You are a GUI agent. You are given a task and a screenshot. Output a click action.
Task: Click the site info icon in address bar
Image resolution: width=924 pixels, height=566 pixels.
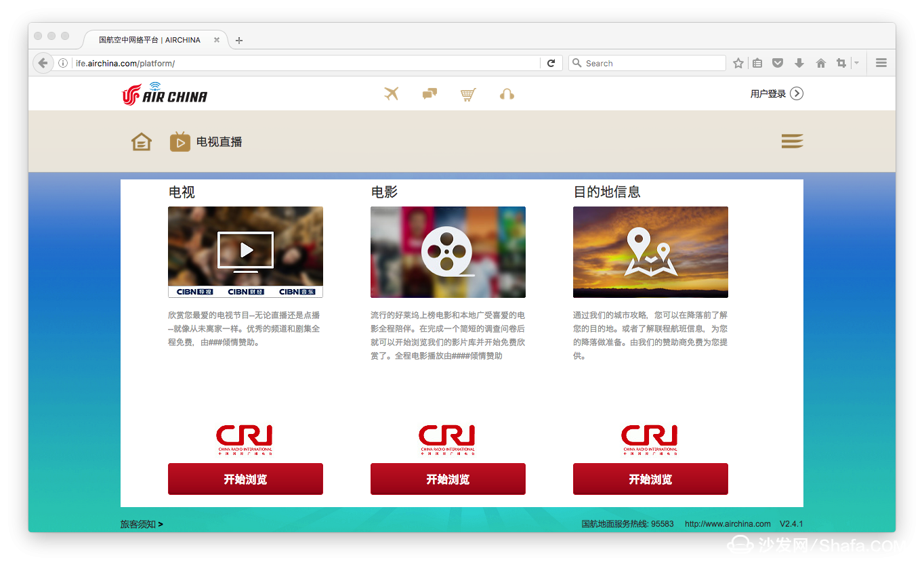tap(63, 63)
